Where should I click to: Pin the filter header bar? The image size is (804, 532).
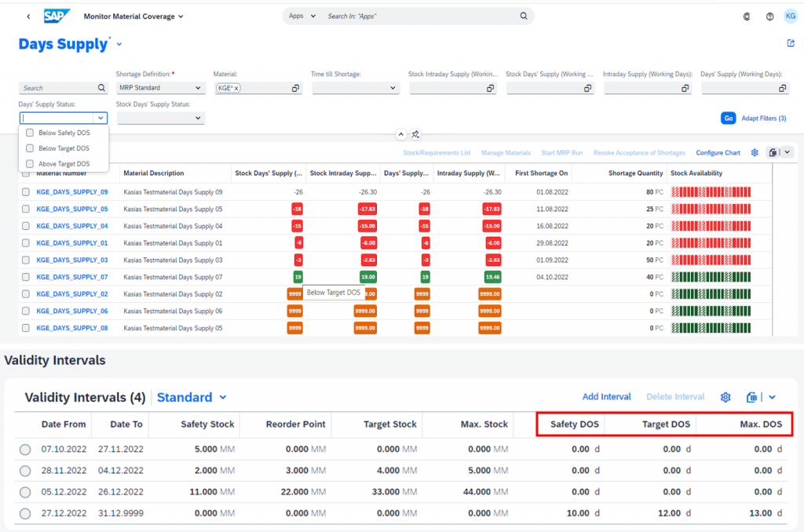[415, 134]
